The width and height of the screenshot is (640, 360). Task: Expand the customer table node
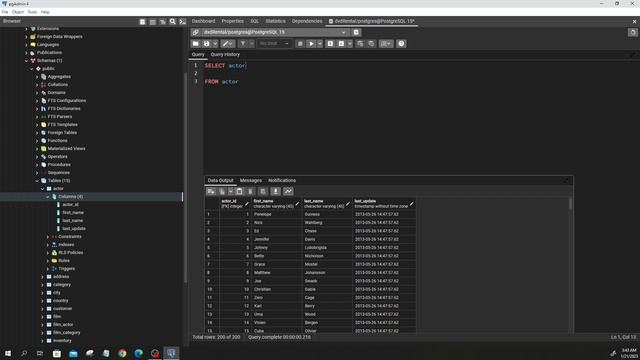(x=42, y=309)
